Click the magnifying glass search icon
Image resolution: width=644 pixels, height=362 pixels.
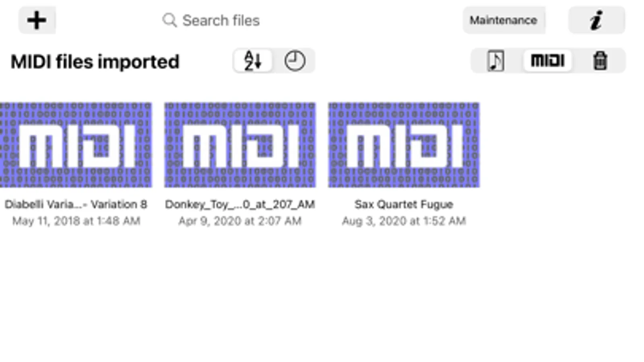click(170, 20)
